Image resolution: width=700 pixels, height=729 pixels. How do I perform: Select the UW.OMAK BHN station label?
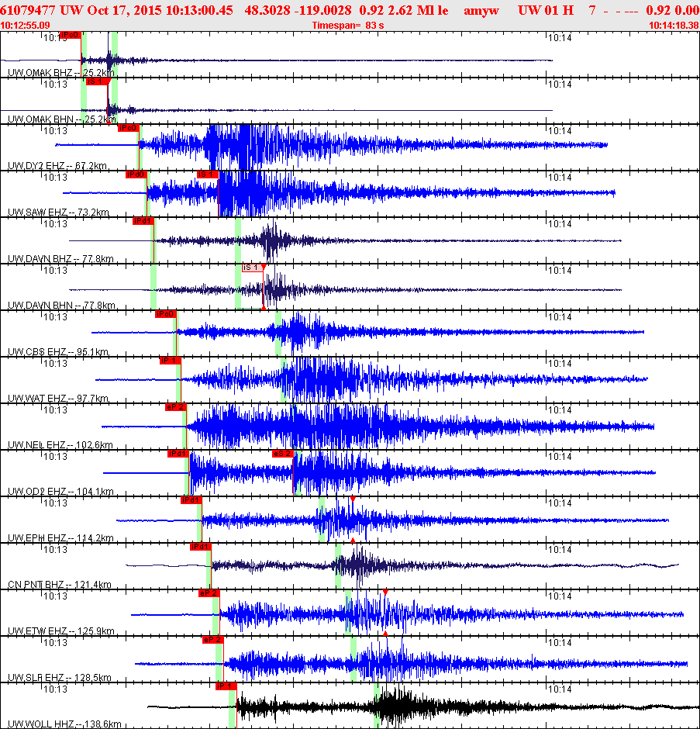[62, 119]
